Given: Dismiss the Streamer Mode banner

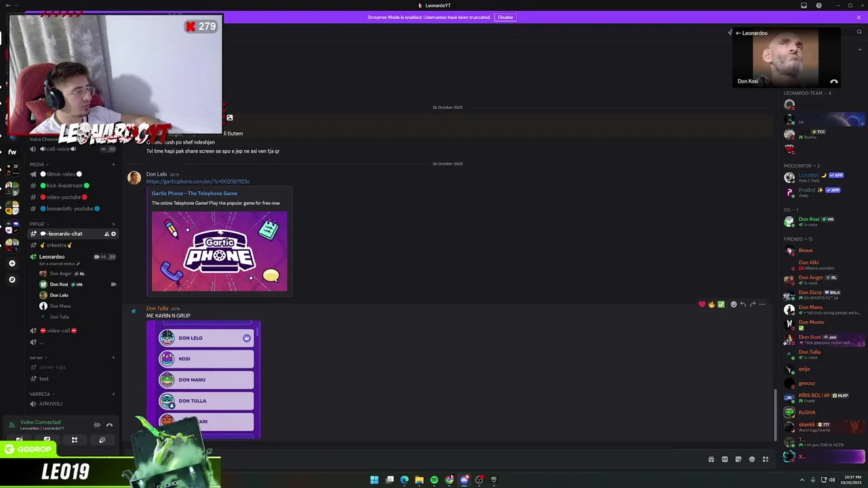Looking at the screenshot, I should pyautogui.click(x=859, y=17).
